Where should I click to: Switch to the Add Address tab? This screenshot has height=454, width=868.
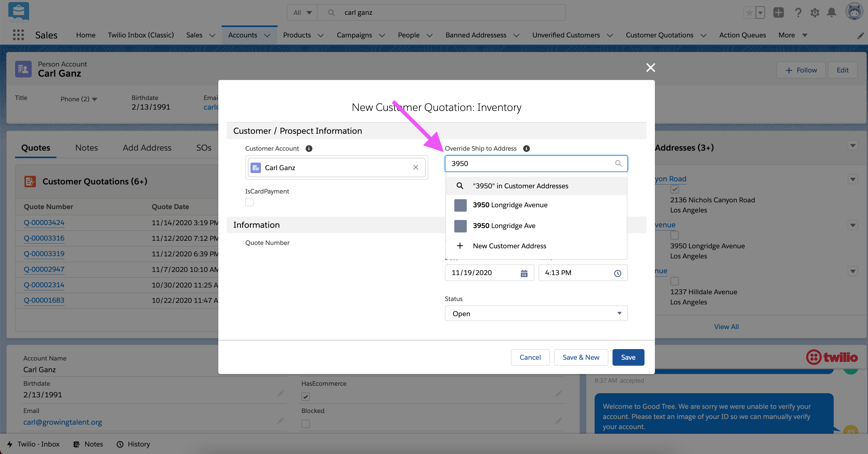[147, 148]
